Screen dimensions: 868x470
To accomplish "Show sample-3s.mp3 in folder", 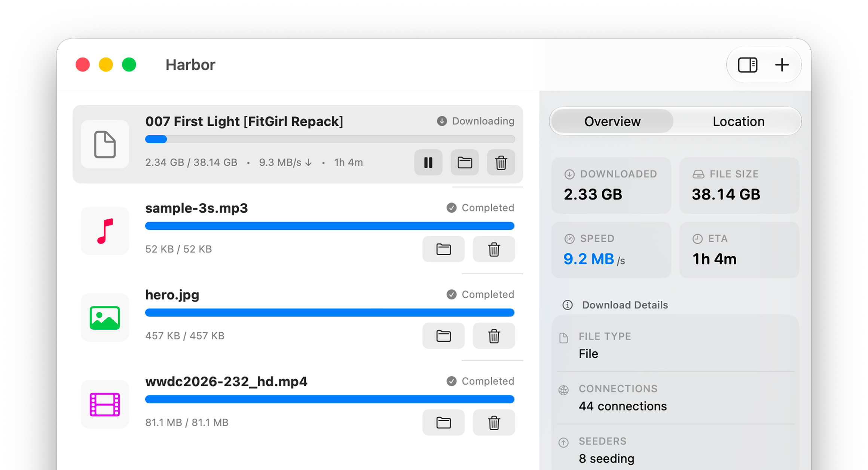I will pyautogui.click(x=443, y=249).
